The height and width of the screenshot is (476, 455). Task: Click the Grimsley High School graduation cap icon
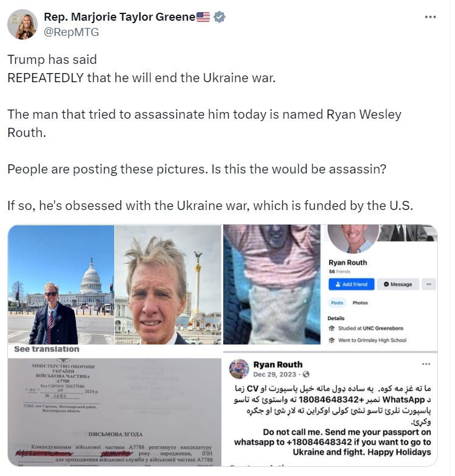[332, 340]
